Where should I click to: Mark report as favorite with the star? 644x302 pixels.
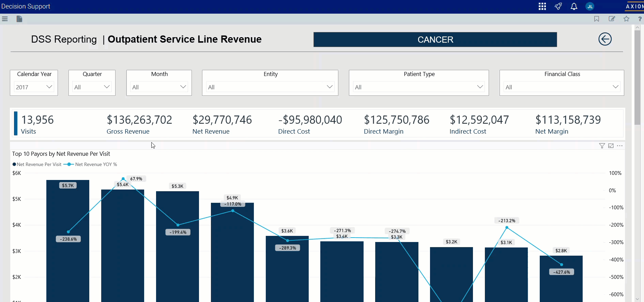tap(626, 19)
